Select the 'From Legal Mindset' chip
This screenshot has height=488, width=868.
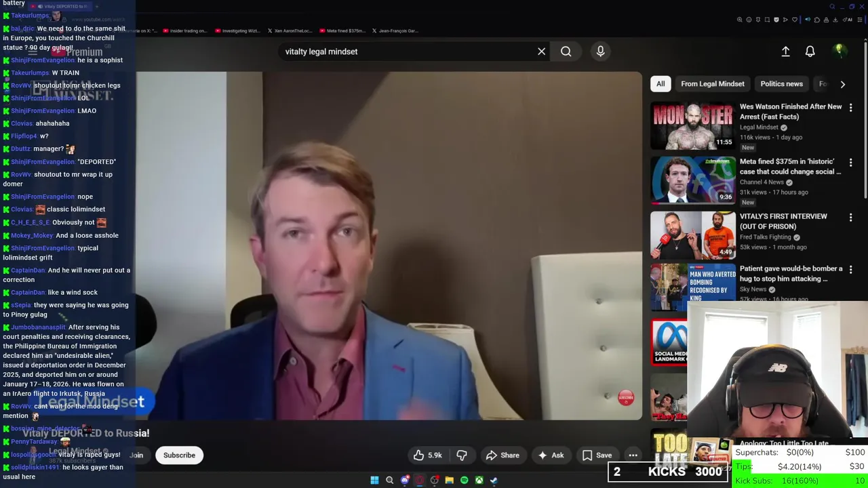(712, 84)
